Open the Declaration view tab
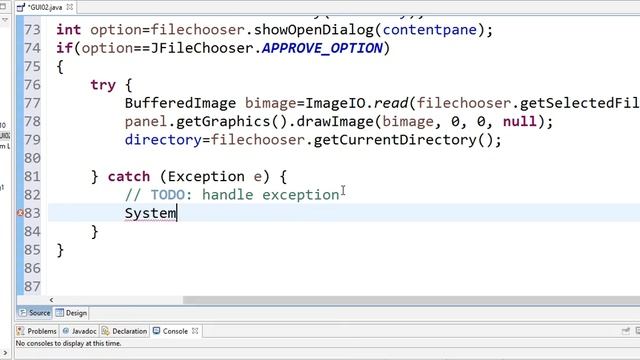Viewport: 640px width, 360px height. click(124, 331)
